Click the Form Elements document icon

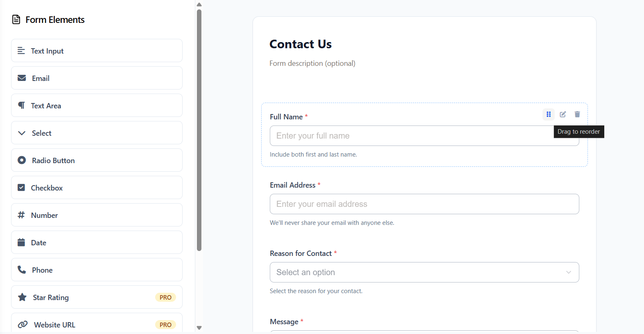pyautogui.click(x=16, y=19)
